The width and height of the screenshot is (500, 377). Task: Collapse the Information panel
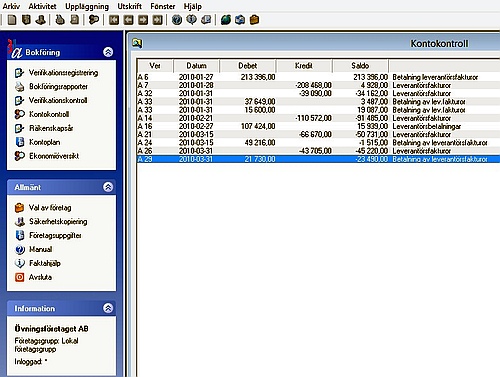pos(108,308)
